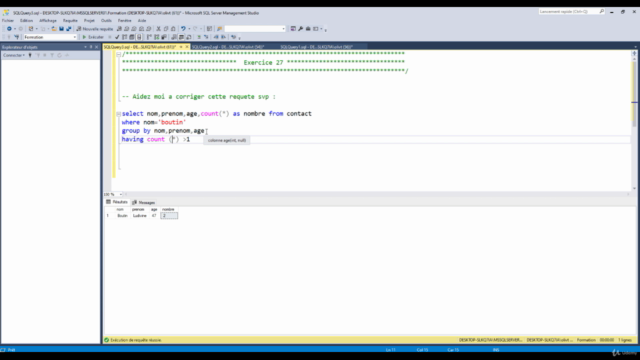The image size is (640, 360).
Task: Close the Explorateur d'objets panel
Action: [x=96, y=47]
